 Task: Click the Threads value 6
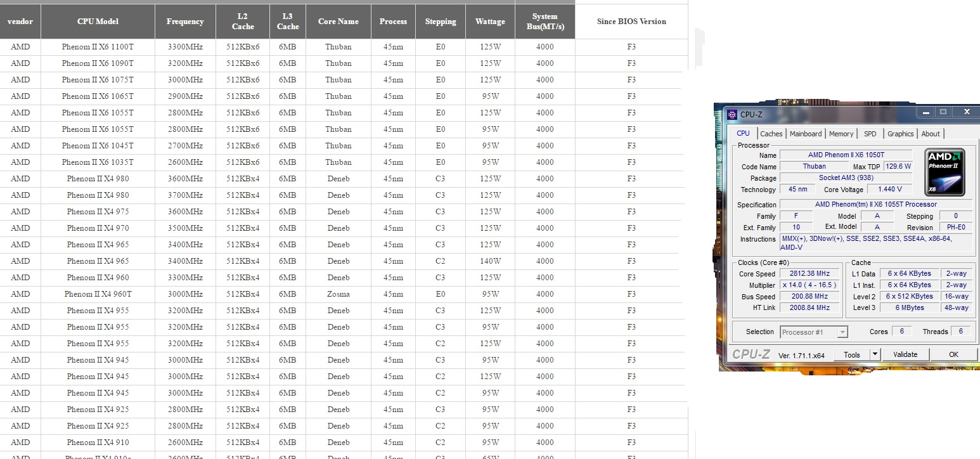click(961, 332)
